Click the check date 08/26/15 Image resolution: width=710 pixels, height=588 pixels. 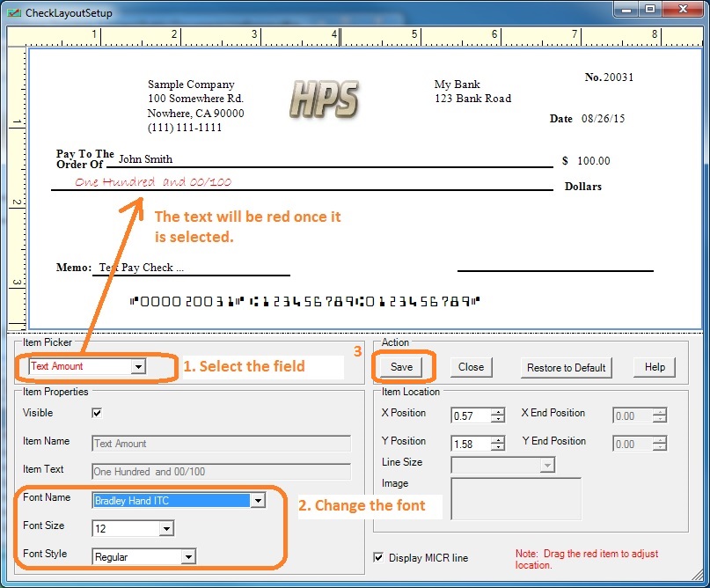pos(602,119)
